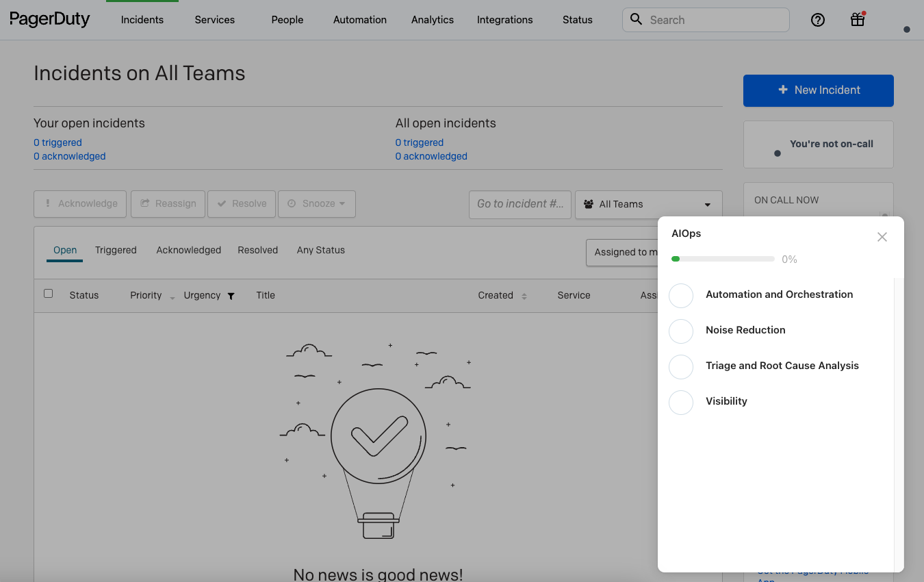924x582 pixels.
Task: Open the All Teams dropdown
Action: [x=647, y=203]
